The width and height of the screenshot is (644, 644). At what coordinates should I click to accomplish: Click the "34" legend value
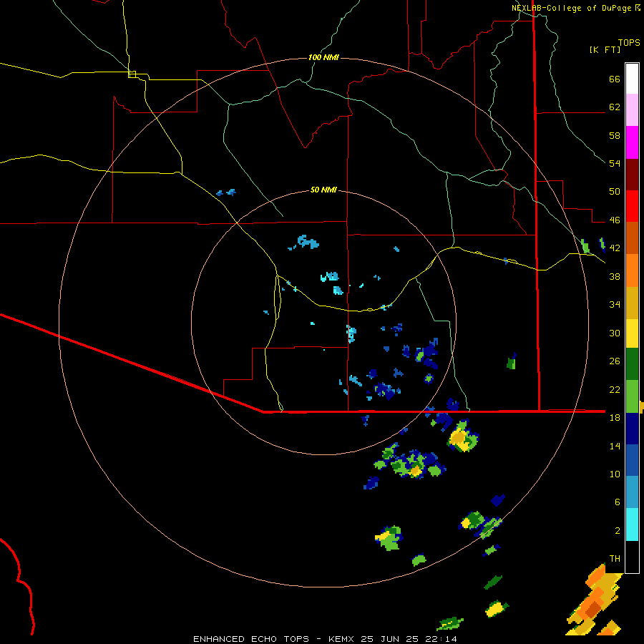tap(615, 305)
